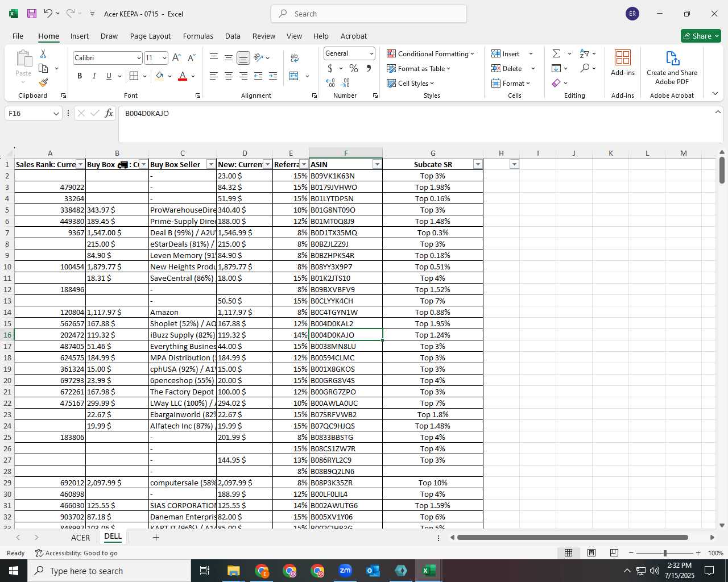Click the Orientation text angle icon
Image resolution: width=728 pixels, height=582 pixels.
(x=259, y=58)
